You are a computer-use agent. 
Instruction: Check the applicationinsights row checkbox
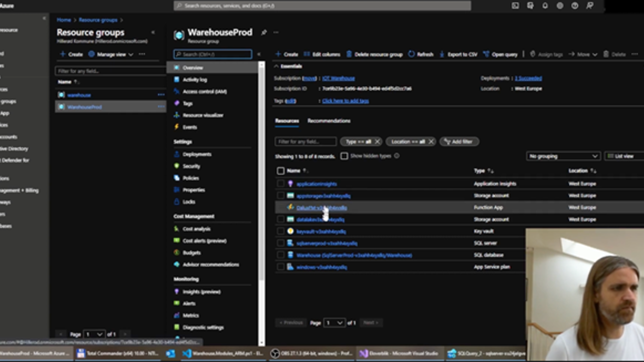pos(280,184)
